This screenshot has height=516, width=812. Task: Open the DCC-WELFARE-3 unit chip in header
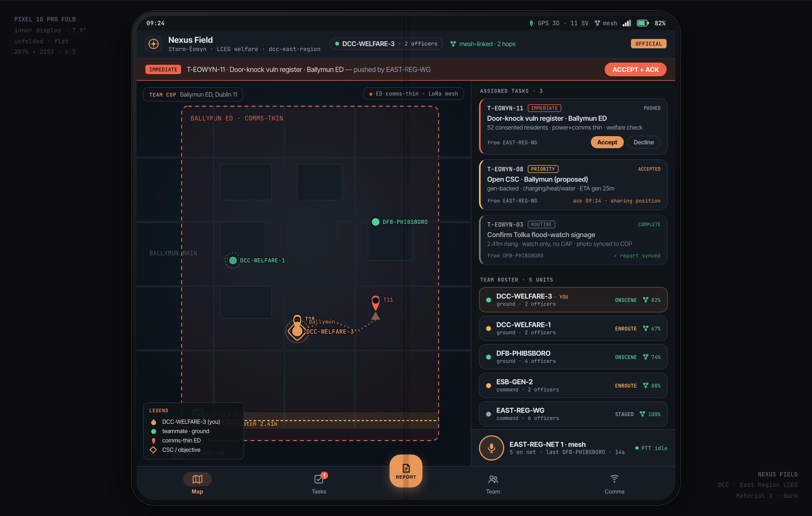(386, 44)
